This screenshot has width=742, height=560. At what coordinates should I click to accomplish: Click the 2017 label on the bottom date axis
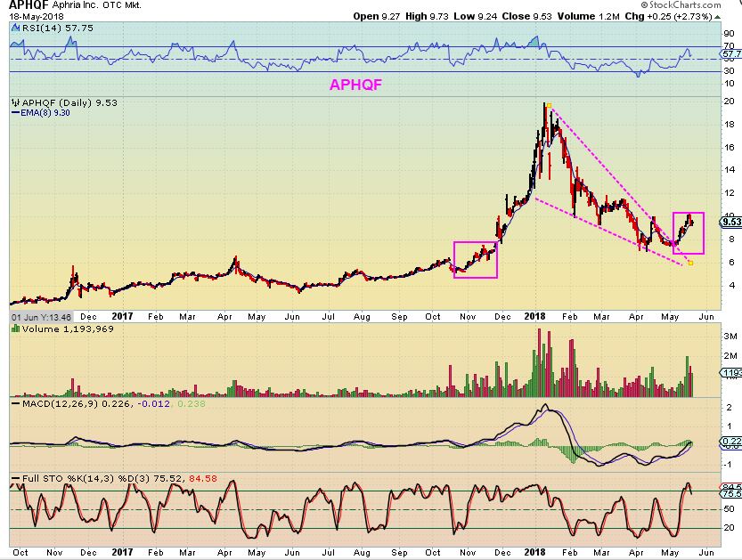tap(122, 552)
